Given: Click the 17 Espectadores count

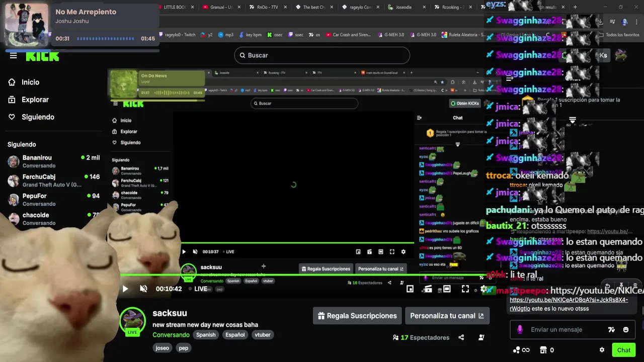Looking at the screenshot, I should 421,337.
